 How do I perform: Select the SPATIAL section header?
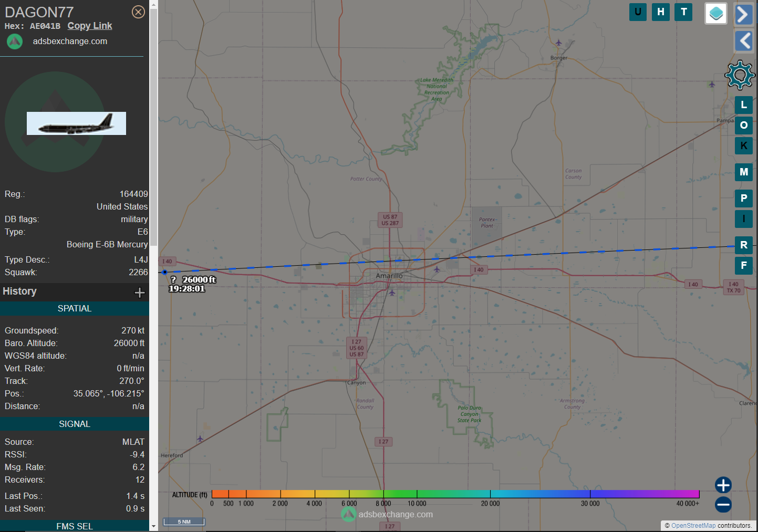[x=75, y=308]
